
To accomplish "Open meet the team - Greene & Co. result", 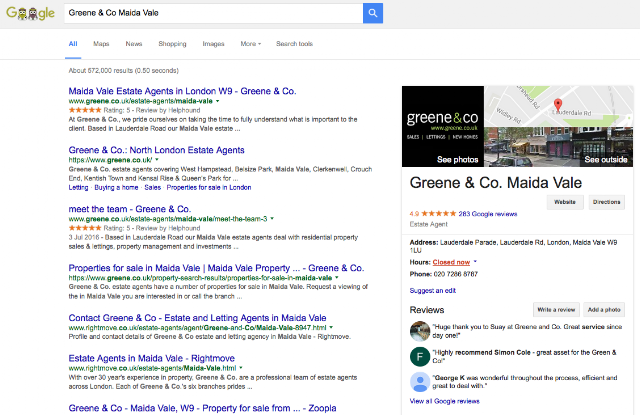I will coord(130,209).
